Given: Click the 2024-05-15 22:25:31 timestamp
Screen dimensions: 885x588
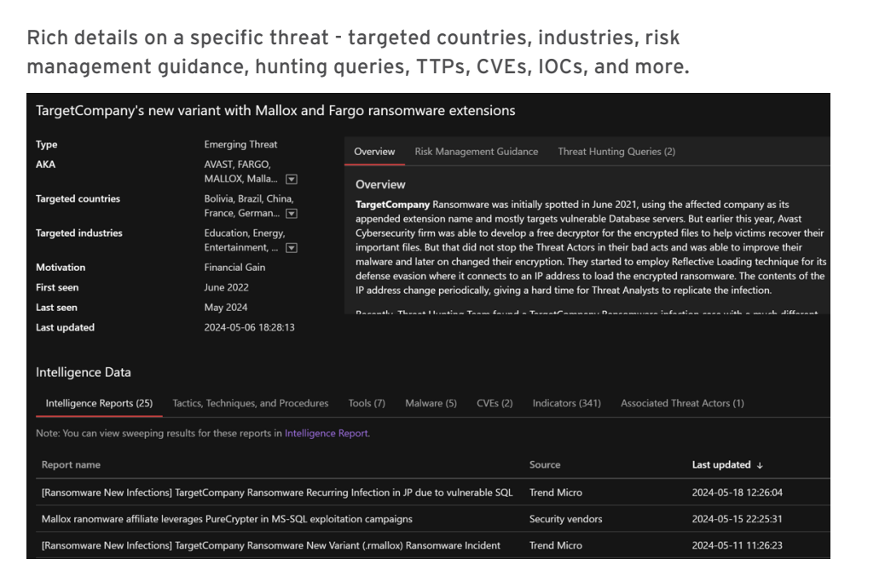Looking at the screenshot, I should [x=737, y=519].
